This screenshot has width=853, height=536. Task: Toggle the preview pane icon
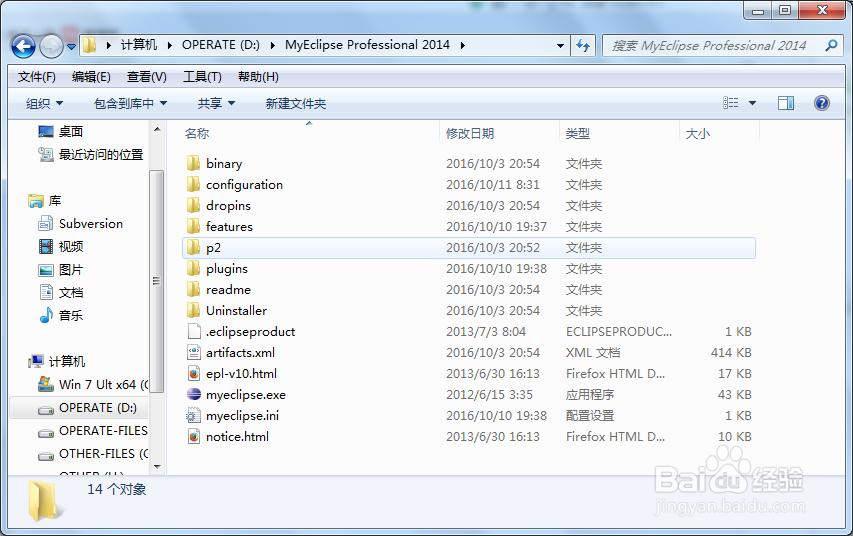(x=786, y=103)
